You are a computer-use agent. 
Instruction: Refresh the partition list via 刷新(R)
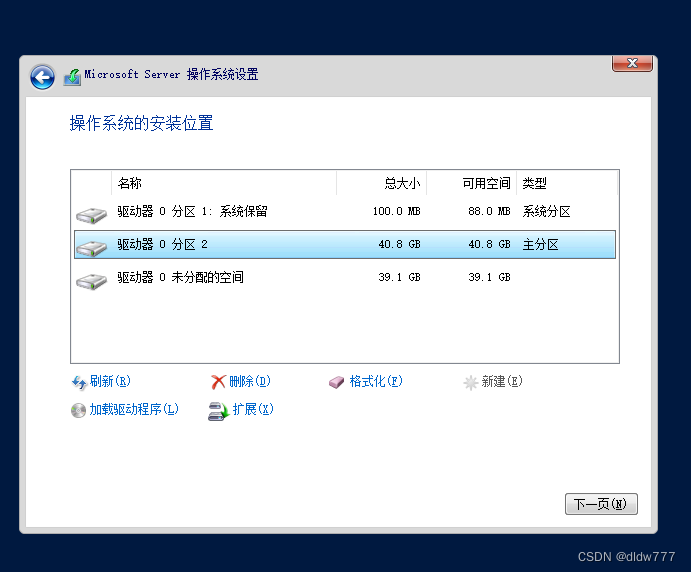[x=110, y=381]
